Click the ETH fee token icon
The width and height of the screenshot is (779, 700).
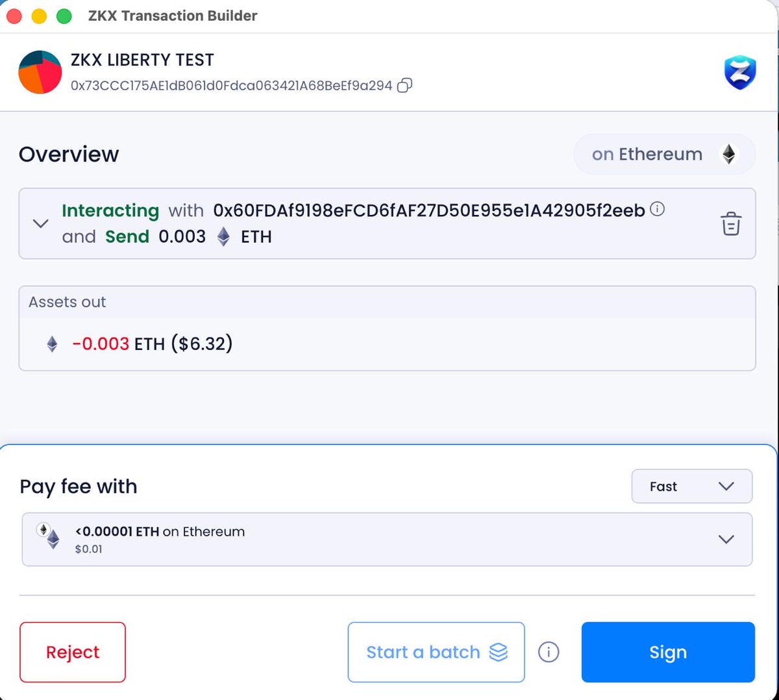[49, 536]
